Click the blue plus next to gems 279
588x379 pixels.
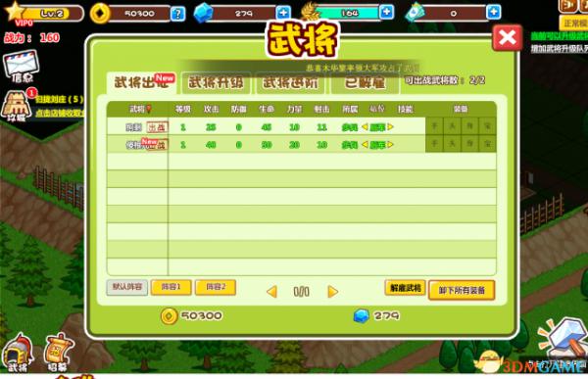(283, 13)
